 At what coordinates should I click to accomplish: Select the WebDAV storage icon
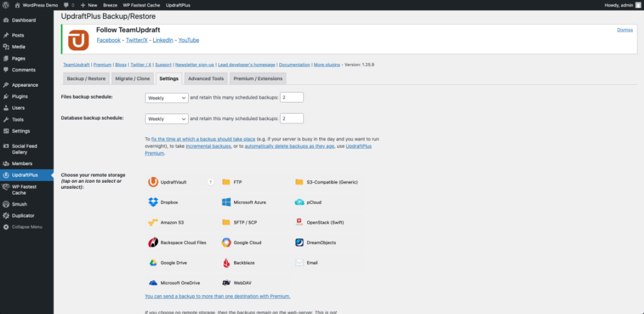[x=226, y=283]
